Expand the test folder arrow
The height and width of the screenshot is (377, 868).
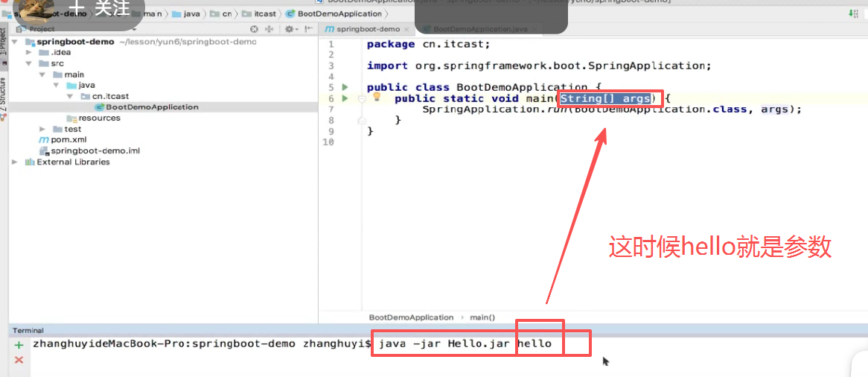(42, 129)
